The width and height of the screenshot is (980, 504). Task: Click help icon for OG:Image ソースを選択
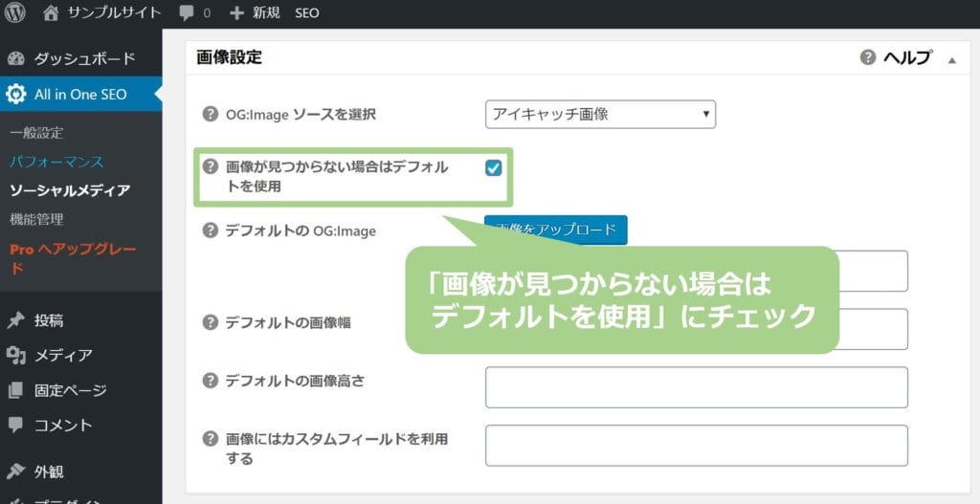pyautogui.click(x=210, y=115)
